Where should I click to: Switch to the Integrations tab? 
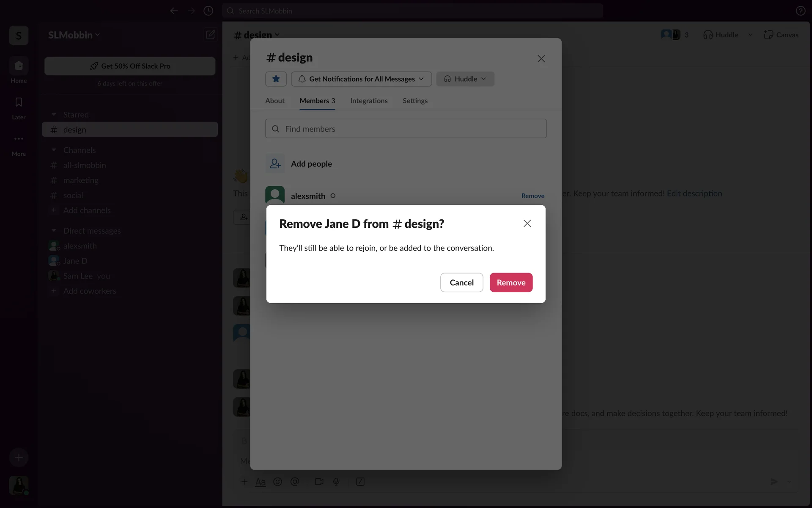pos(368,101)
